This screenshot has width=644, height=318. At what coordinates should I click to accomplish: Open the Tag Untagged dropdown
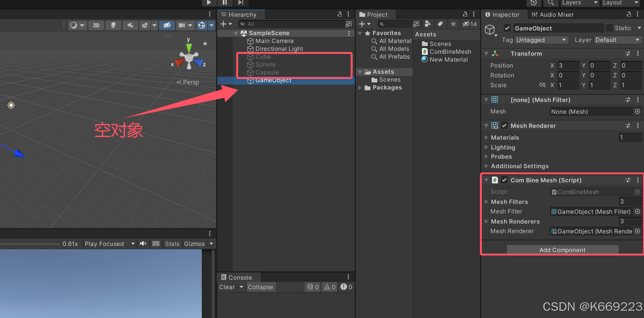(x=541, y=40)
